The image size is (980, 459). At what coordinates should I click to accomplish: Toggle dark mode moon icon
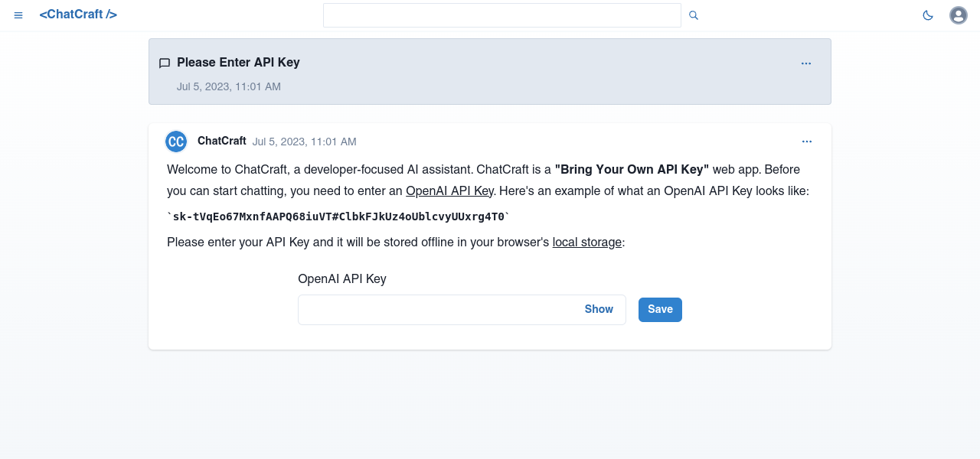click(928, 15)
